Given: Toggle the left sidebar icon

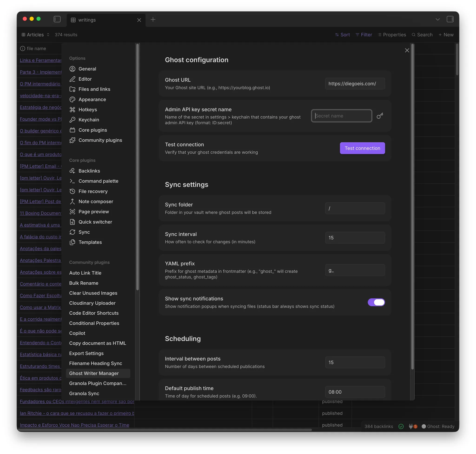Looking at the screenshot, I should [x=57, y=19].
